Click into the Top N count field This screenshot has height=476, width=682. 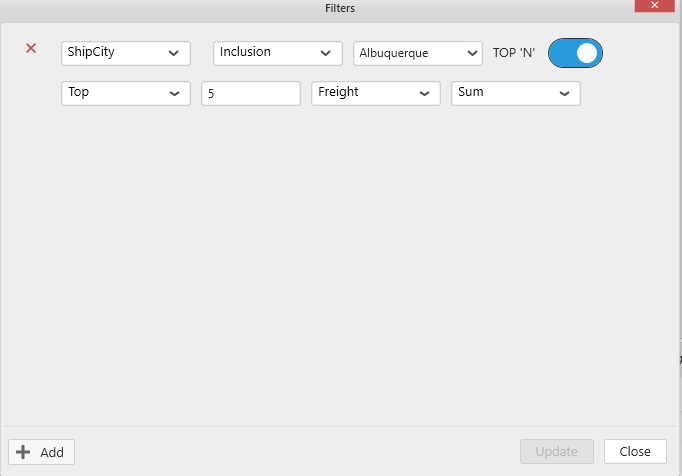coord(250,93)
